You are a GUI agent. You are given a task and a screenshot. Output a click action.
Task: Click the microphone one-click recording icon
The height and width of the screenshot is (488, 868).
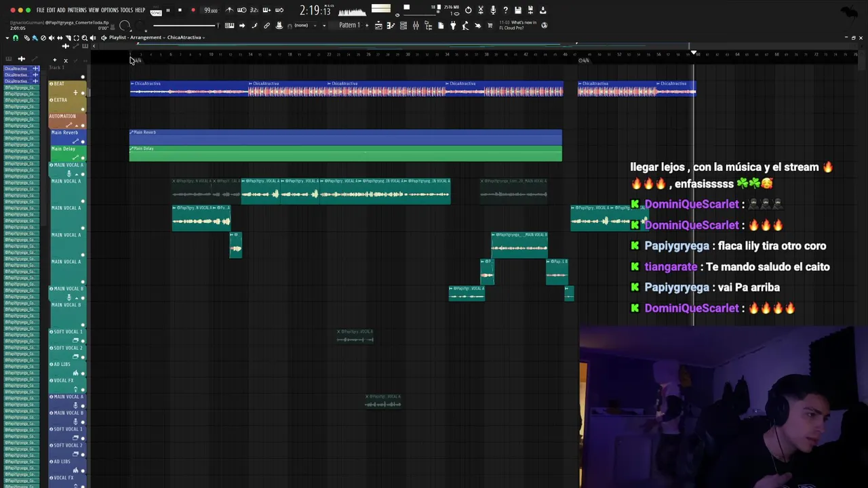click(x=493, y=10)
